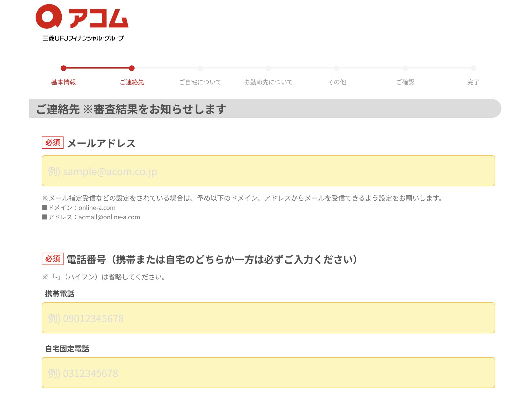522x420 pixels.
Task: Click the メールアドレス label
Action: click(x=101, y=143)
